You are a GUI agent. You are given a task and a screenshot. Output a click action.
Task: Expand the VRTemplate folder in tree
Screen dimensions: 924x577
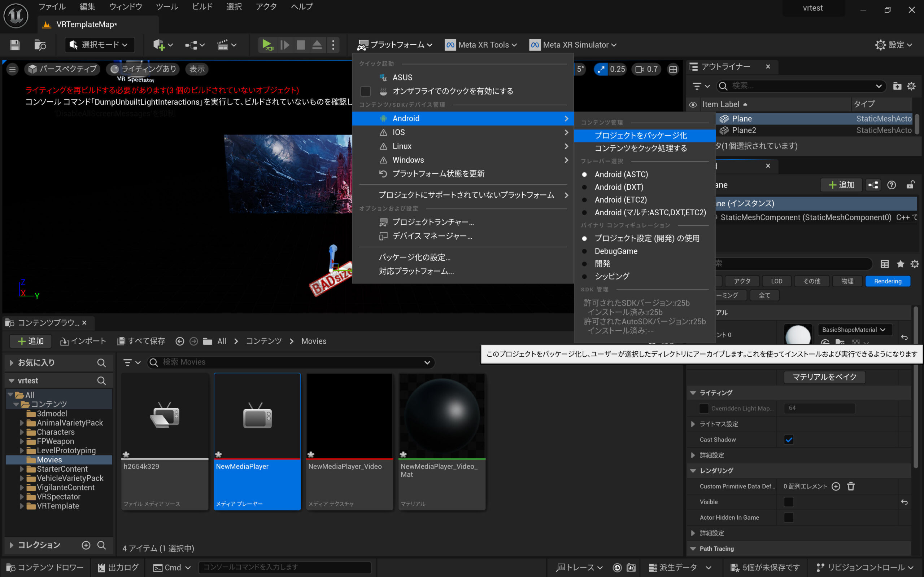tap(22, 506)
